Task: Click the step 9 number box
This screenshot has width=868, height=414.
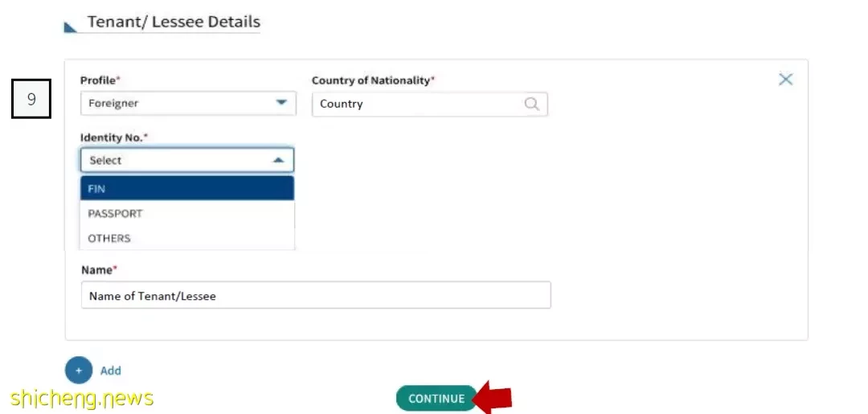Action: pos(31,99)
